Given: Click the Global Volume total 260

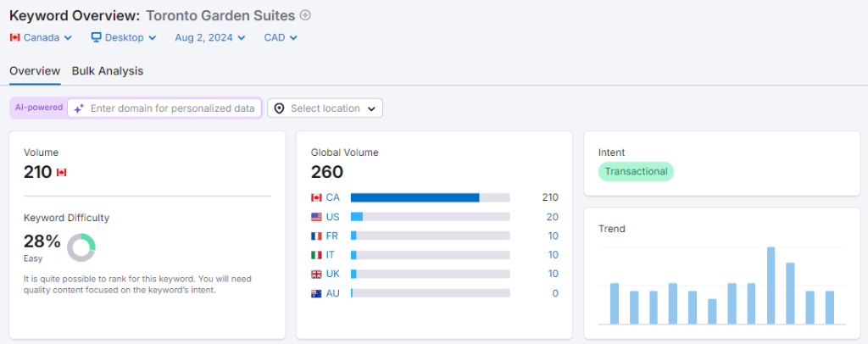Looking at the screenshot, I should click(x=327, y=172).
